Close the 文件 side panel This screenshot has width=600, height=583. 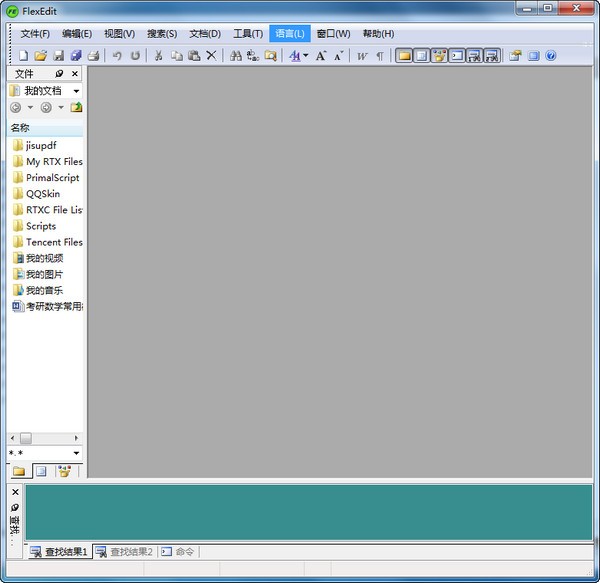tap(75, 73)
